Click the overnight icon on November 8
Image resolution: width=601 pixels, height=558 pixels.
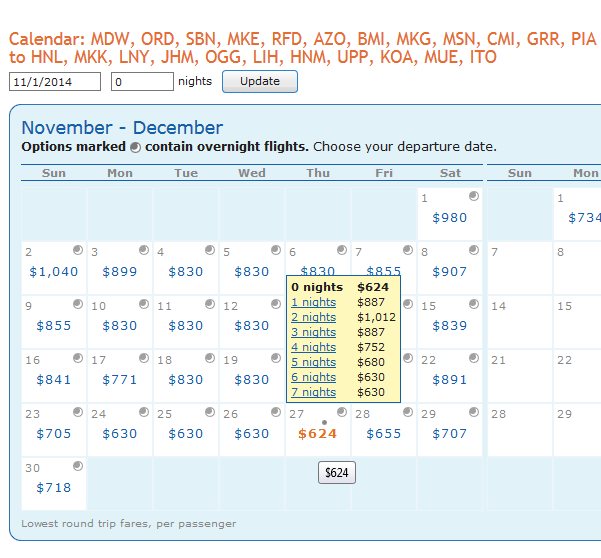(x=474, y=250)
